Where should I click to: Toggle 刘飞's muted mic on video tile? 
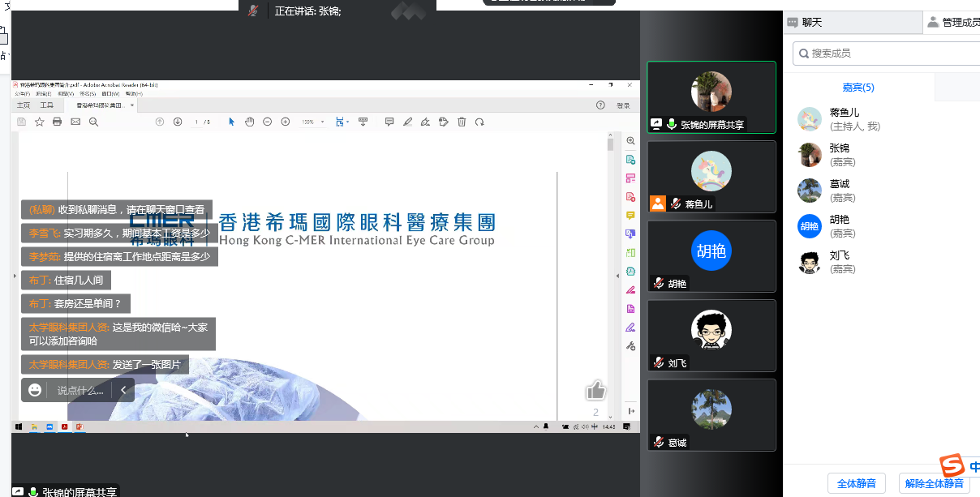[x=659, y=363]
